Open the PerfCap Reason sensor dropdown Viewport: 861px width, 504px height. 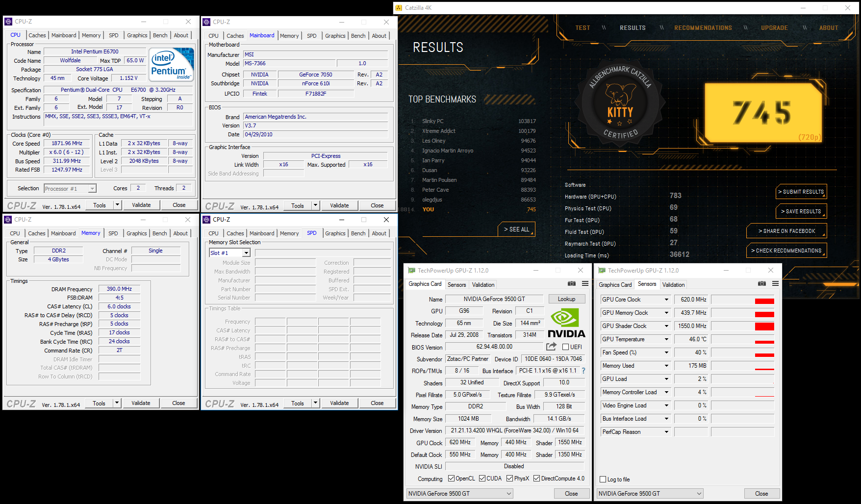666,432
